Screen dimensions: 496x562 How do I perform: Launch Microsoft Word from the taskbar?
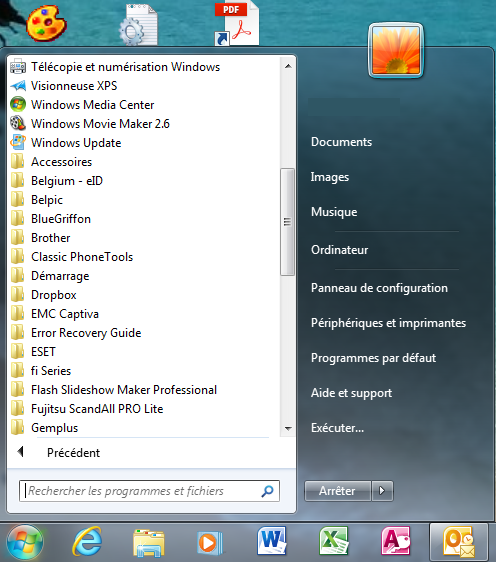click(272, 541)
